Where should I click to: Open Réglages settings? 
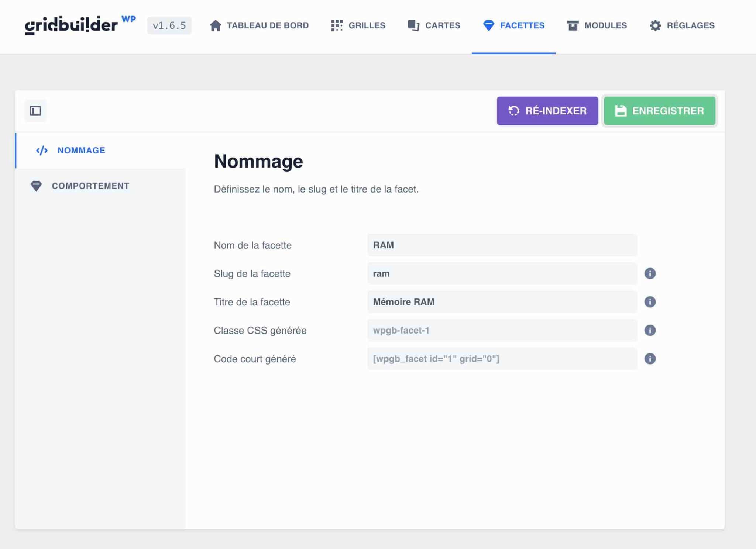682,25
